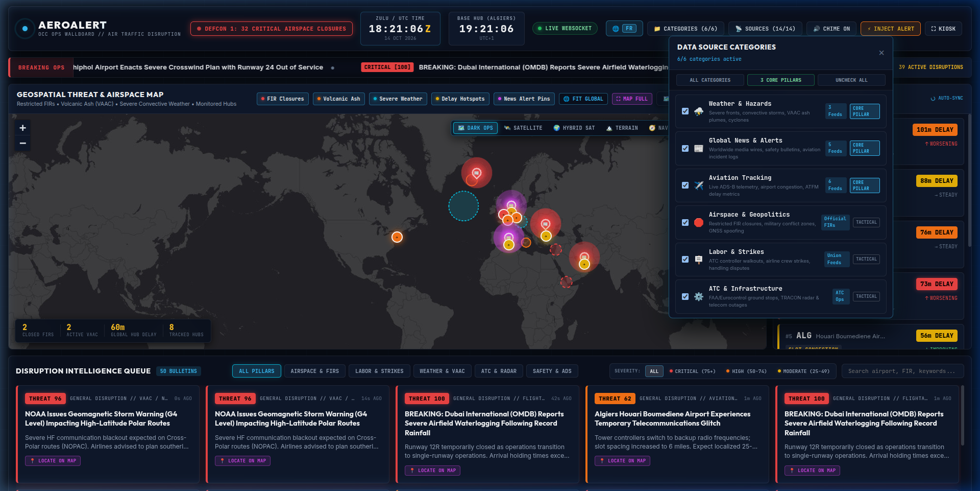The width and height of the screenshot is (980, 491).
Task: Click the Global News newspaper icon
Action: [699, 148]
